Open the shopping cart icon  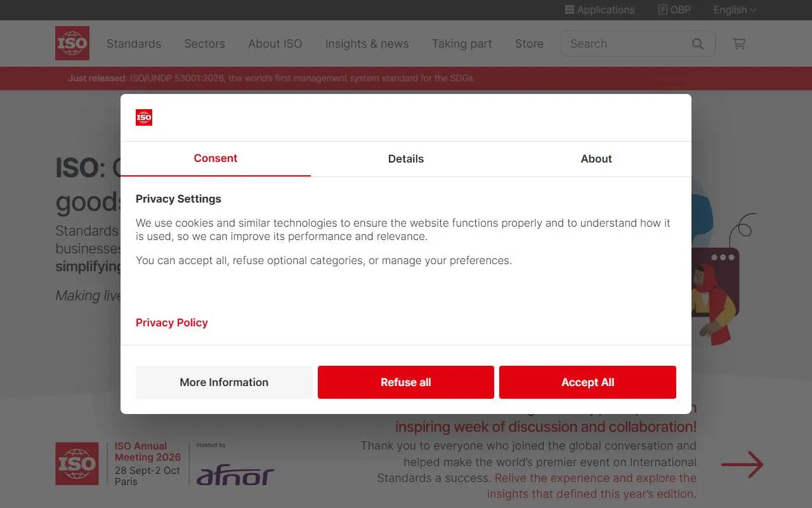tap(738, 44)
